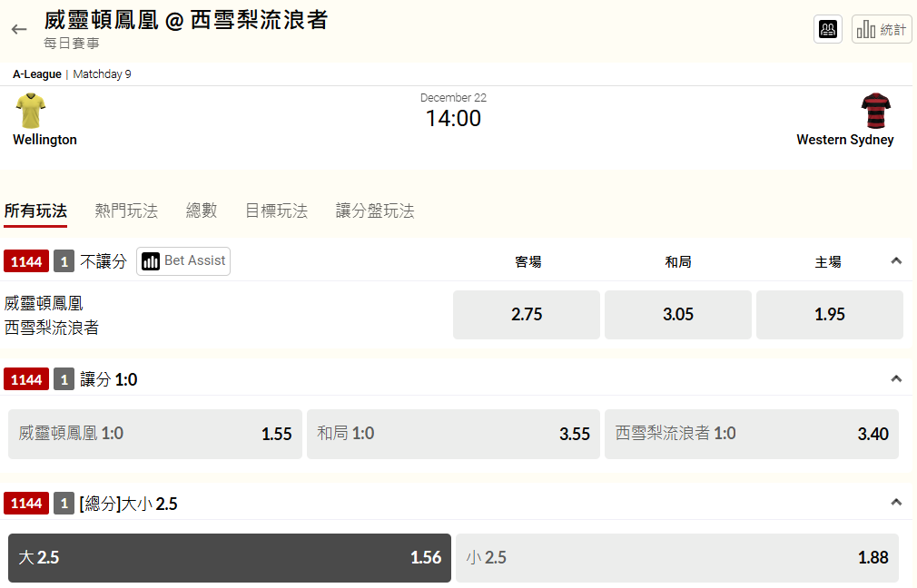The width and height of the screenshot is (917, 588).
Task: Collapse the 大小 2.5 totals section
Action: click(x=896, y=502)
